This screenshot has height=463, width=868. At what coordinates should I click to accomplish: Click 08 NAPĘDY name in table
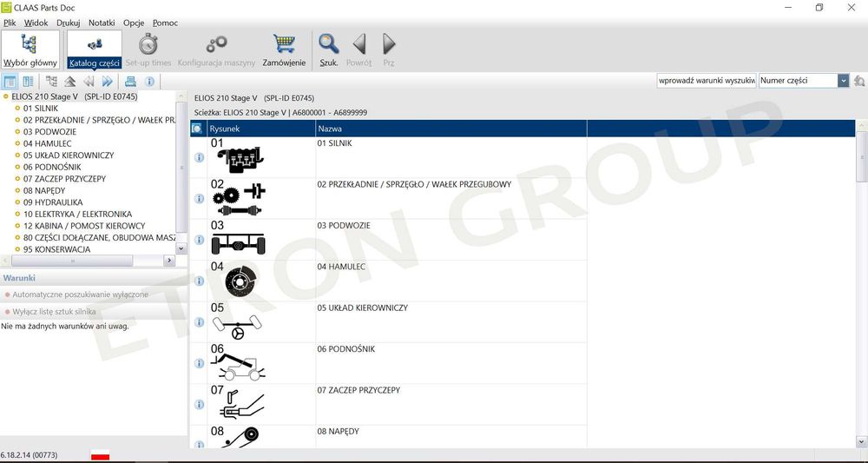click(339, 432)
